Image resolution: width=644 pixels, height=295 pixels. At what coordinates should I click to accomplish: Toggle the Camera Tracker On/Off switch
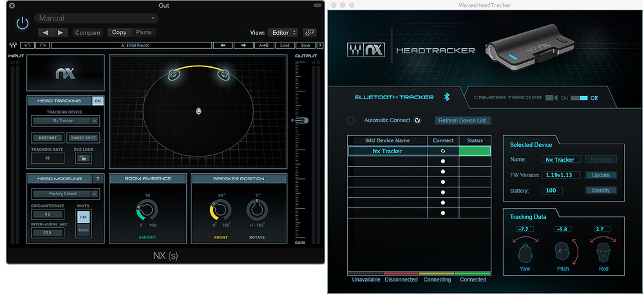tap(579, 98)
